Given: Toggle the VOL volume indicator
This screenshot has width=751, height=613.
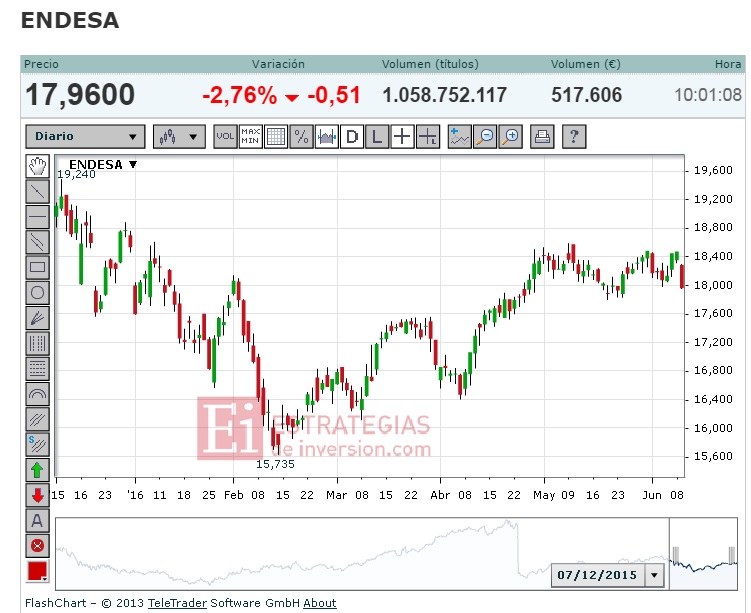Looking at the screenshot, I should 225,136.
